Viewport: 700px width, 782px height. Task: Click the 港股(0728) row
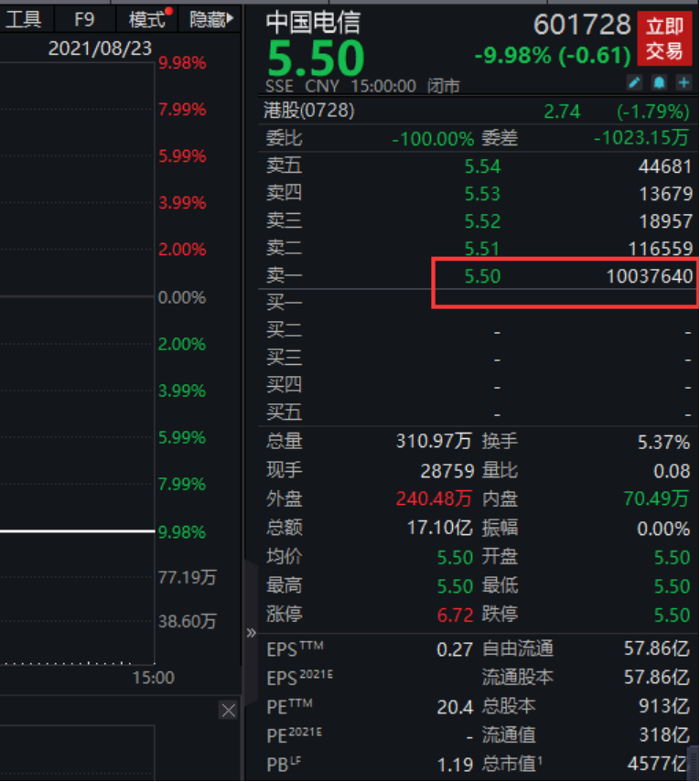click(478, 111)
